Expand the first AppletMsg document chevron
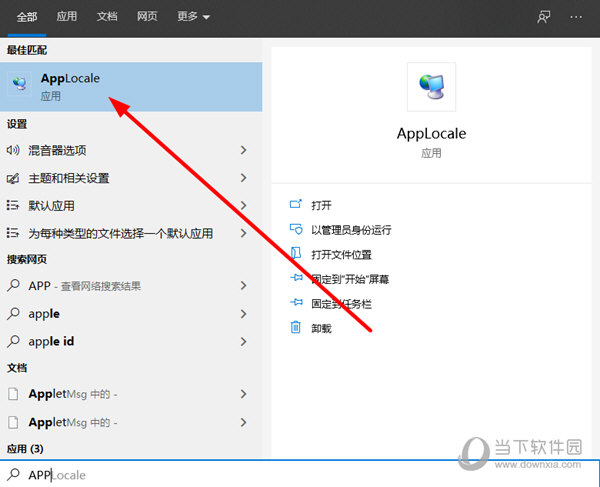 pyautogui.click(x=243, y=394)
